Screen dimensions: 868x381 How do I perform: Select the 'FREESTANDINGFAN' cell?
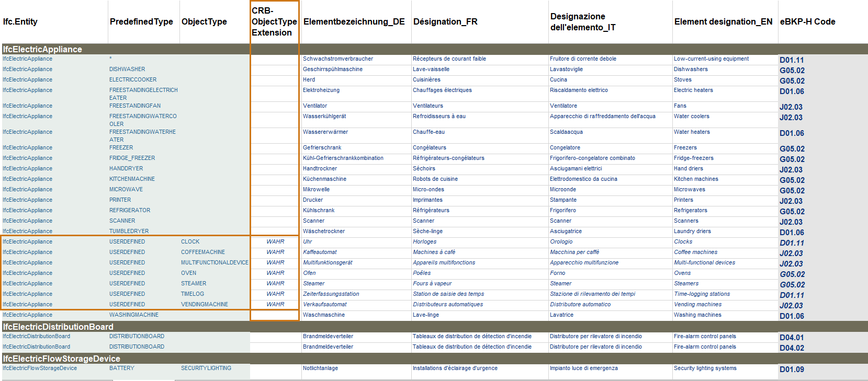coord(135,106)
